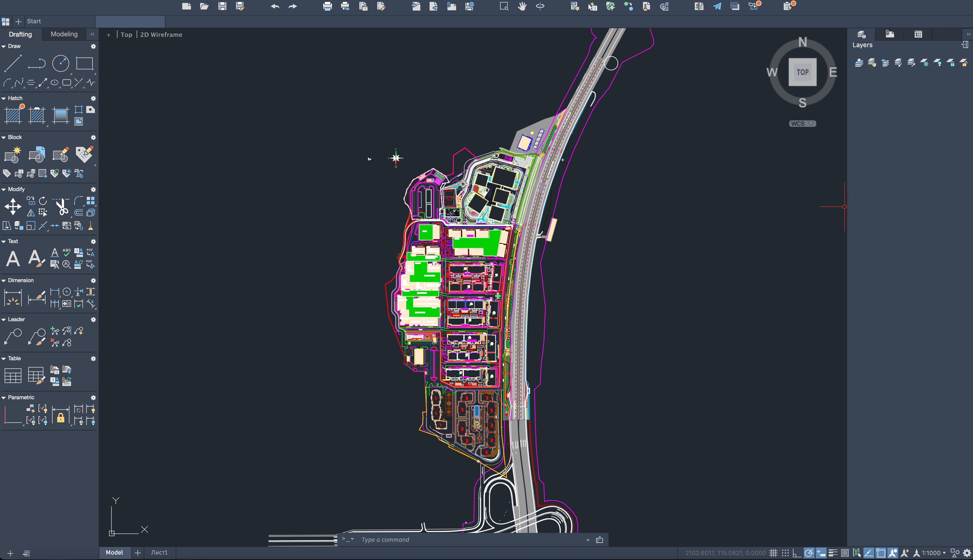The height and width of the screenshot is (560, 973).
Task: Open the Top view control menu
Action: 126,35
